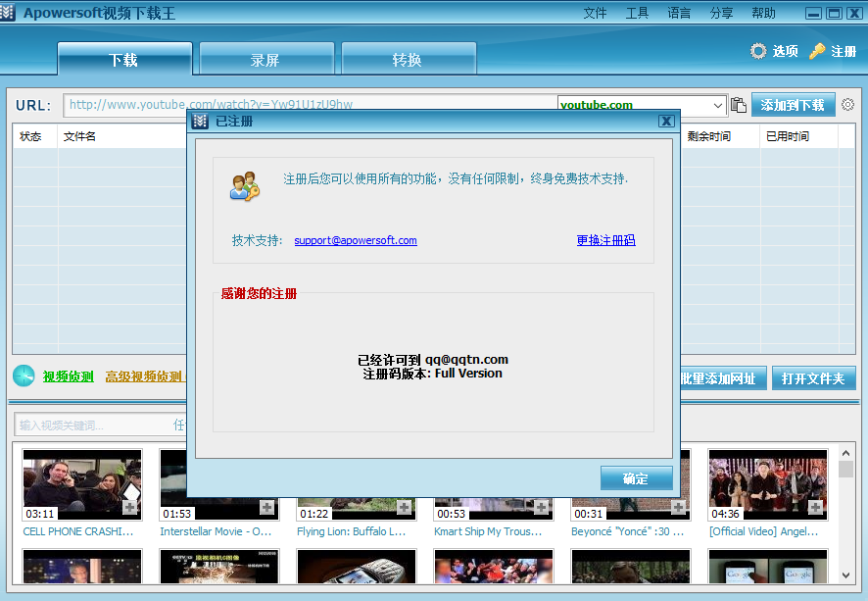
Task: Click the 注册 key icon
Action: 817,51
